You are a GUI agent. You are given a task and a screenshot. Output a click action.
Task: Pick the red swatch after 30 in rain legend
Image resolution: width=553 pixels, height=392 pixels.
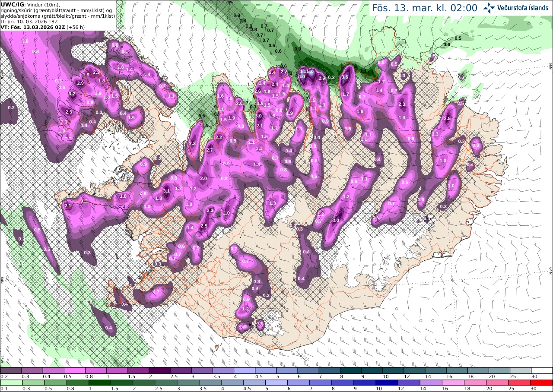point(542,383)
